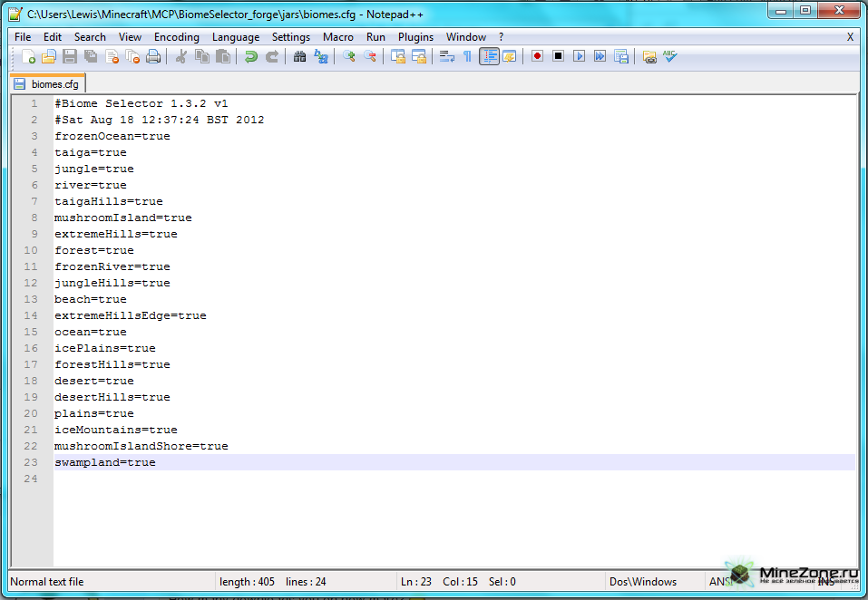Expand the Settings menu
Screen dimensions: 868x600
tap(290, 37)
